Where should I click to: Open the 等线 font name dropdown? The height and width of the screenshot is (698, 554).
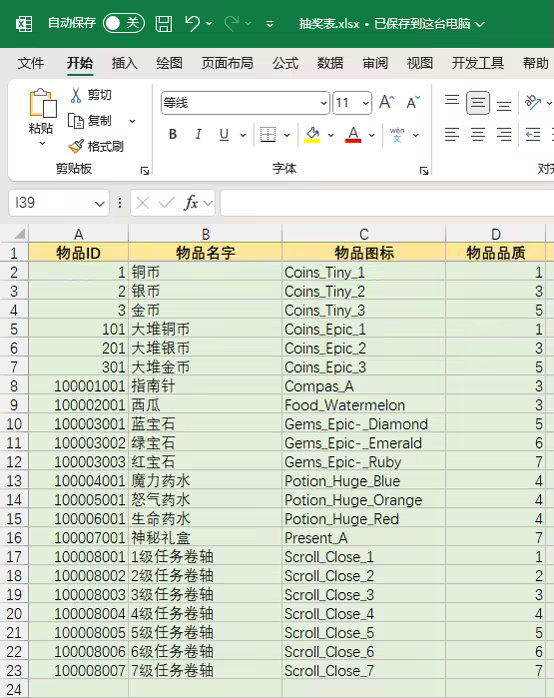coord(324,103)
